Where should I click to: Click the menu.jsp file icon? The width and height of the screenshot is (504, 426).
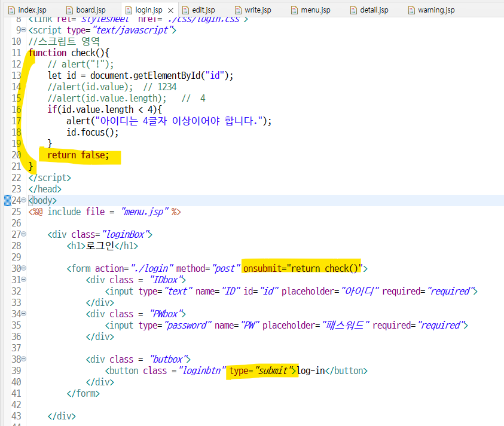[x=294, y=10]
